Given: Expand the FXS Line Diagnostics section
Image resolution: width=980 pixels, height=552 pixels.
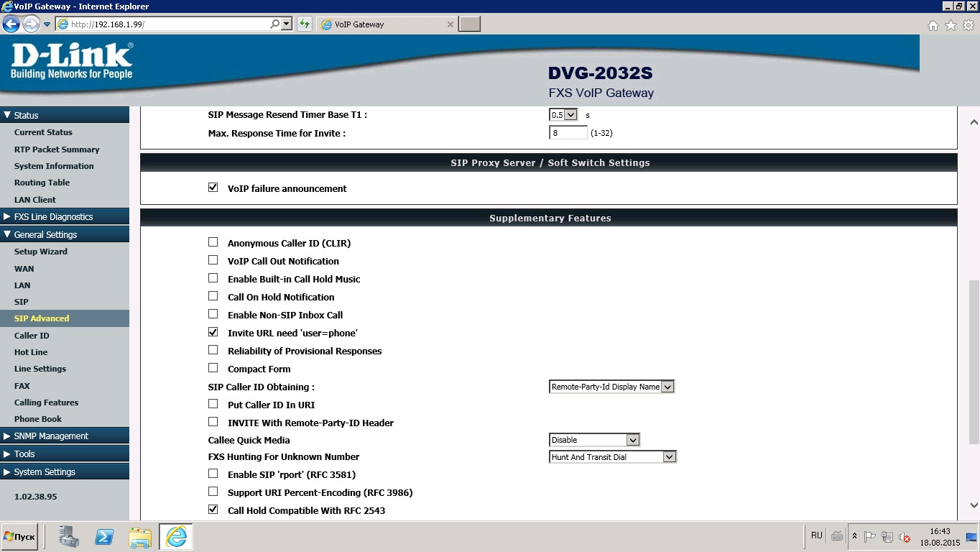Looking at the screenshot, I should coord(65,216).
